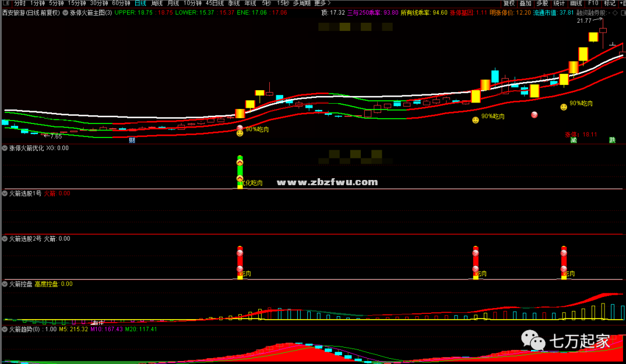Select the 15分钟 period tab

pyautogui.click(x=77, y=3)
